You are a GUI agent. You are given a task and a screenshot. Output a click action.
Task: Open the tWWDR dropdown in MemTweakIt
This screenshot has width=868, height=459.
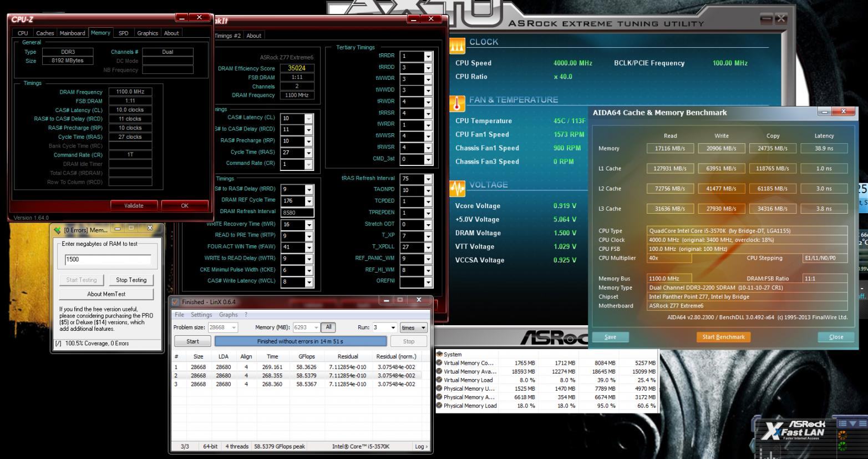point(428,79)
